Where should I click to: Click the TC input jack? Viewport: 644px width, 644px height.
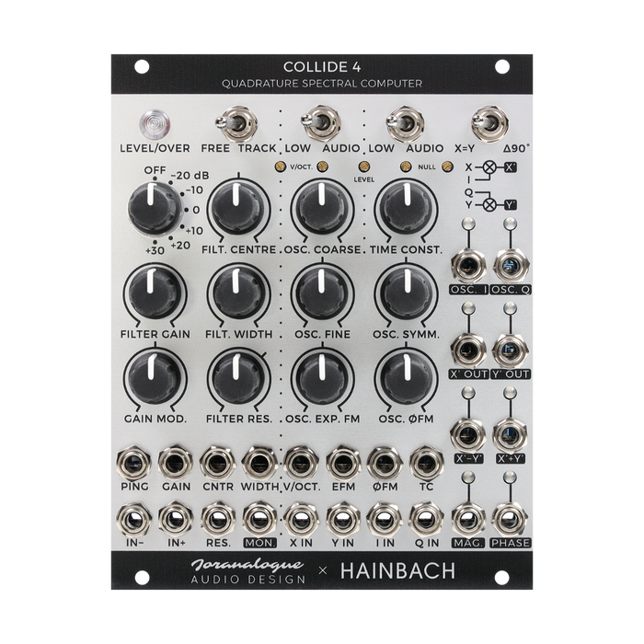point(427,463)
